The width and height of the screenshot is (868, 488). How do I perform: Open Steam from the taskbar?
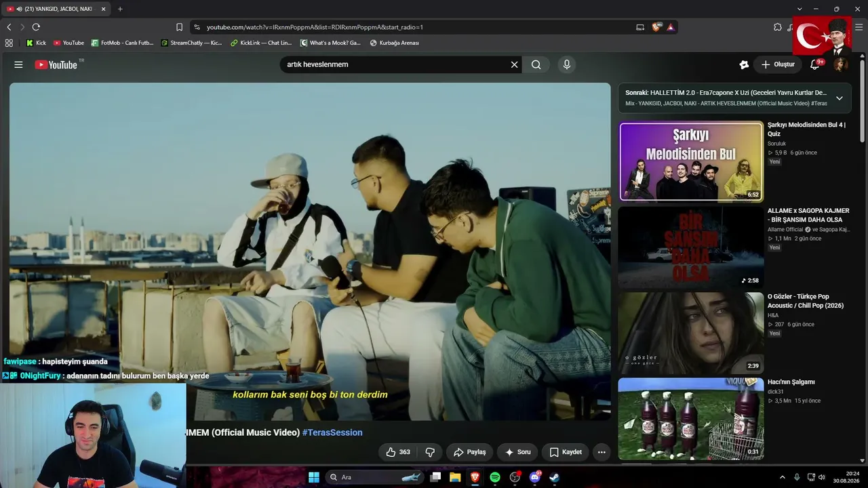pyautogui.click(x=554, y=477)
